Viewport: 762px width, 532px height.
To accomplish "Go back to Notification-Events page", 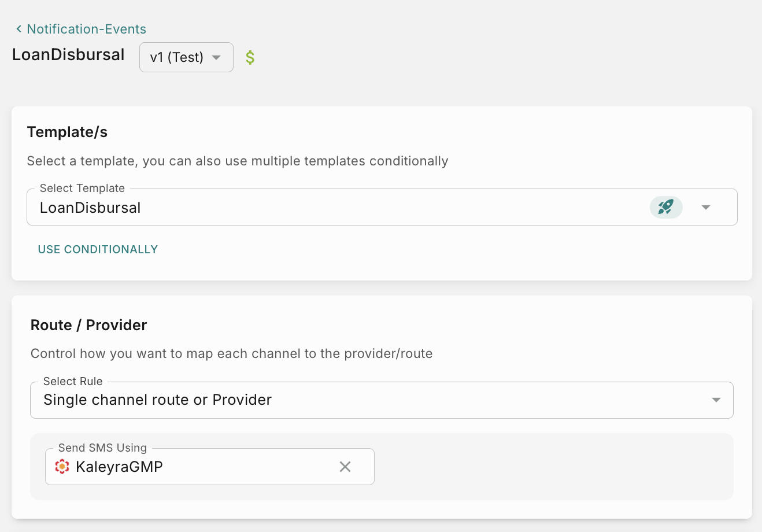I will (x=86, y=29).
